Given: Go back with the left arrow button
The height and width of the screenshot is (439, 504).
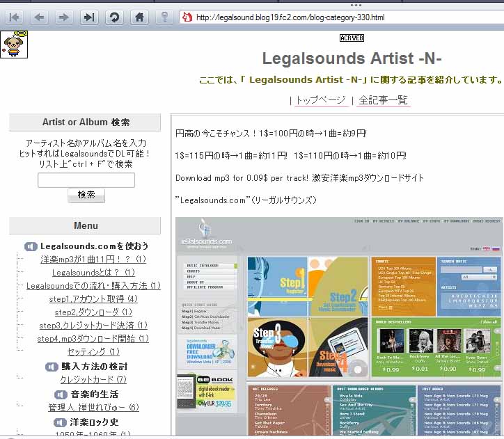Looking at the screenshot, I should pyautogui.click(x=39, y=17).
